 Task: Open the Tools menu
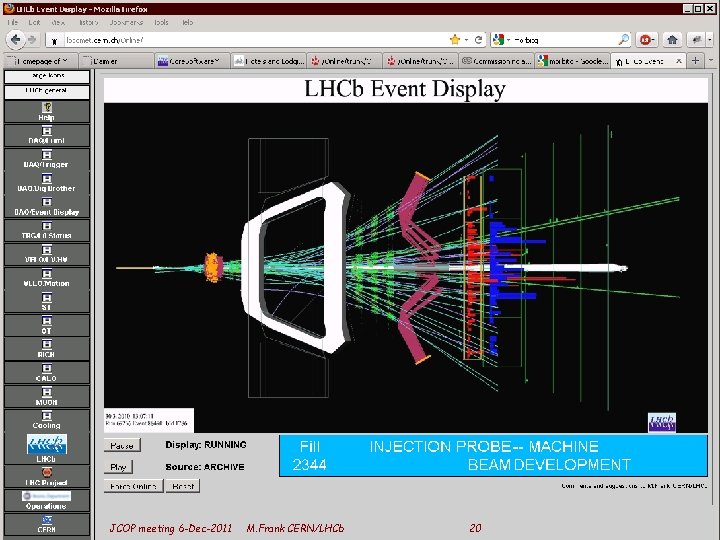pos(161,22)
